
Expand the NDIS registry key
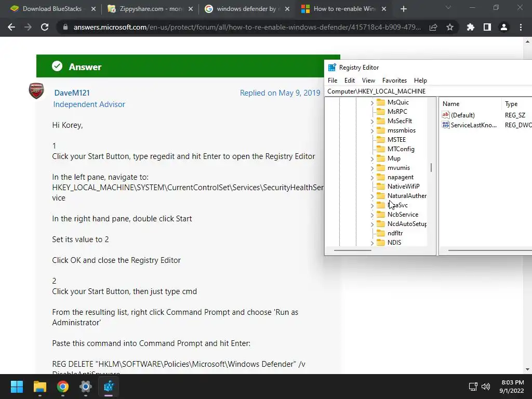[372, 243]
